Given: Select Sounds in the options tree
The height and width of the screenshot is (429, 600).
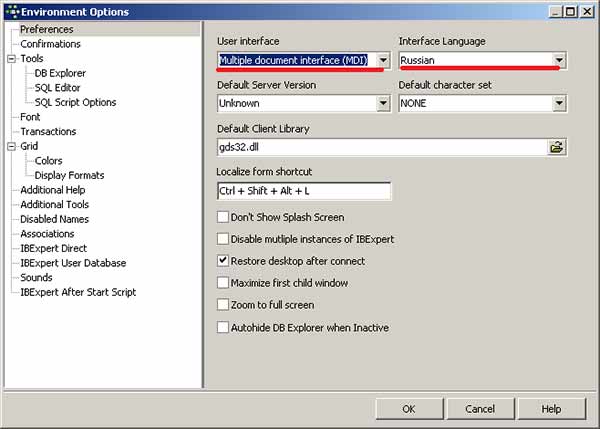Looking at the screenshot, I should pos(36,277).
